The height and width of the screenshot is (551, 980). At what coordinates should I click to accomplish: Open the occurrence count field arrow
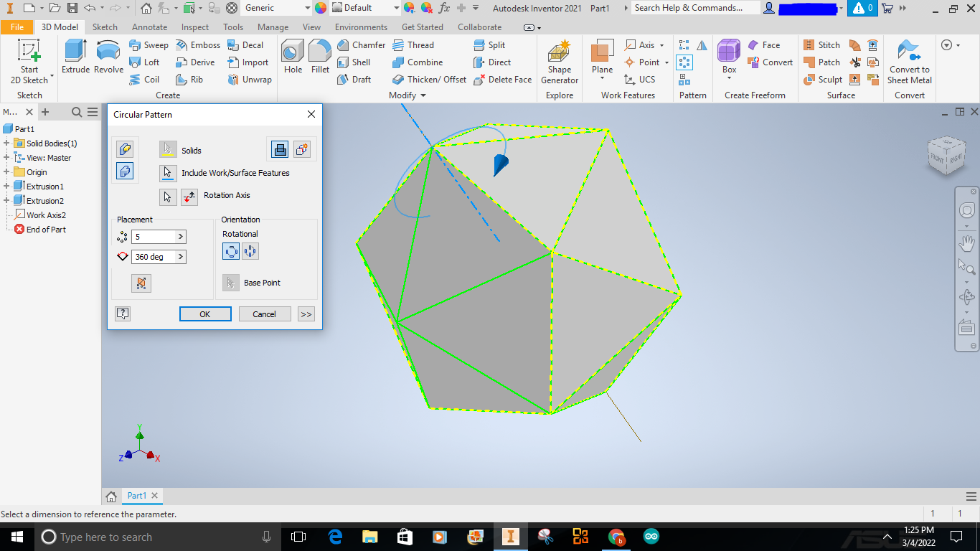tap(181, 237)
